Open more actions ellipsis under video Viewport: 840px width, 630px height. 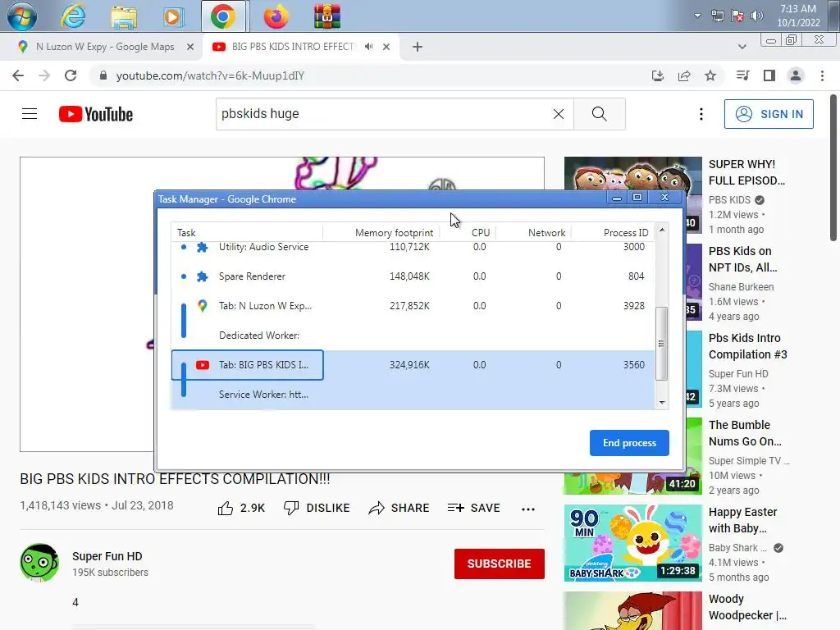click(x=528, y=509)
